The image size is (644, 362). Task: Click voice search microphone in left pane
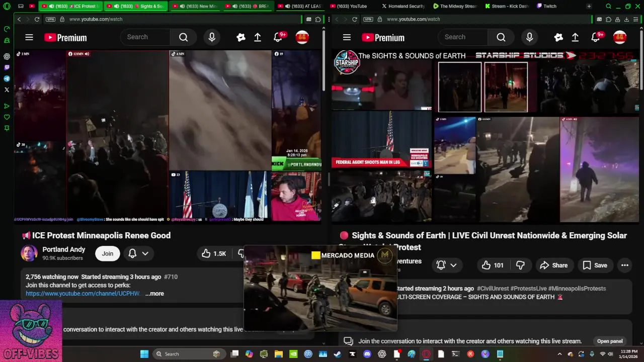(x=212, y=37)
